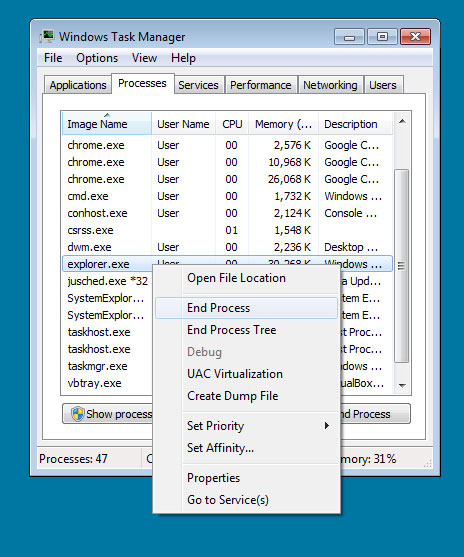464x557 pixels.
Task: Sort by CPU column header
Action: point(232,123)
